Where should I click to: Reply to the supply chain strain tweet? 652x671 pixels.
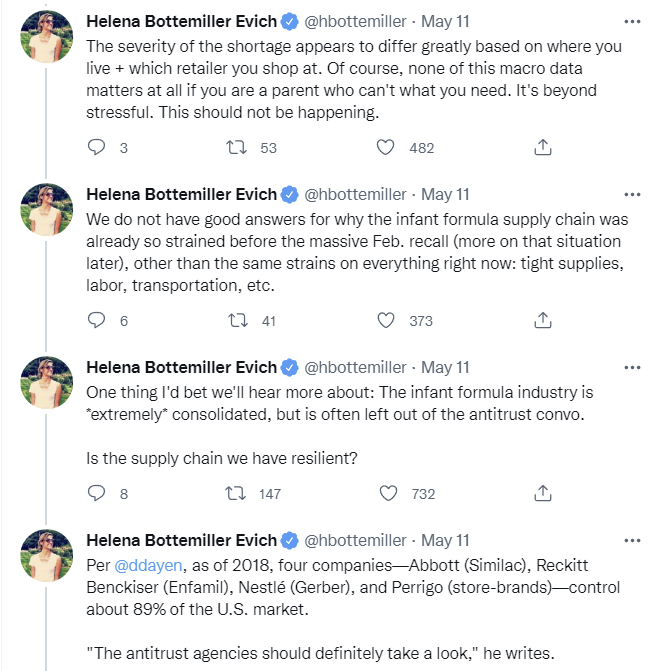click(x=97, y=321)
